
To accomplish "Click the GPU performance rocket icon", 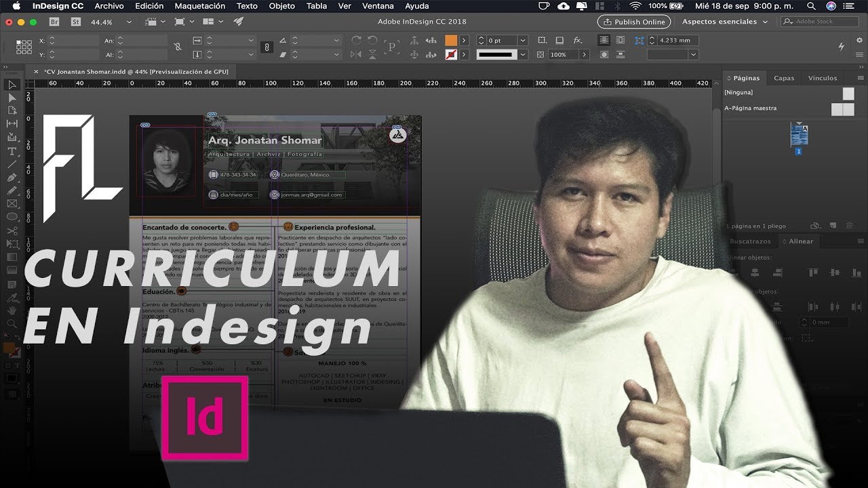I will [x=239, y=22].
